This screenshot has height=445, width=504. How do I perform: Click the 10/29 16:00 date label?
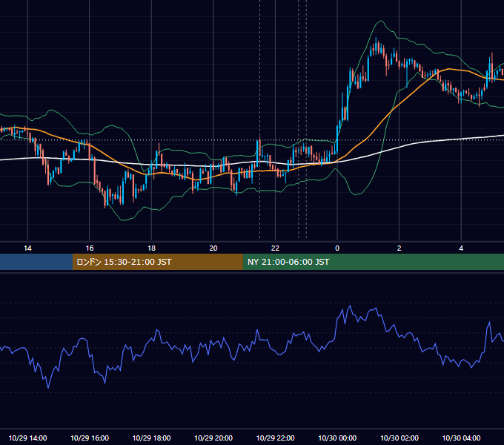click(90, 438)
